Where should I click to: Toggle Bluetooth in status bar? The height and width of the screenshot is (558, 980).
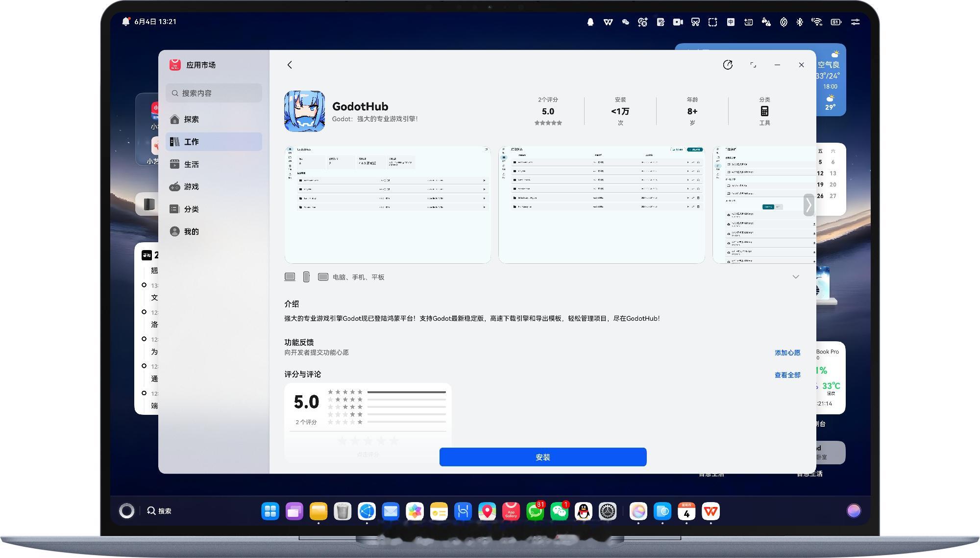tap(800, 22)
